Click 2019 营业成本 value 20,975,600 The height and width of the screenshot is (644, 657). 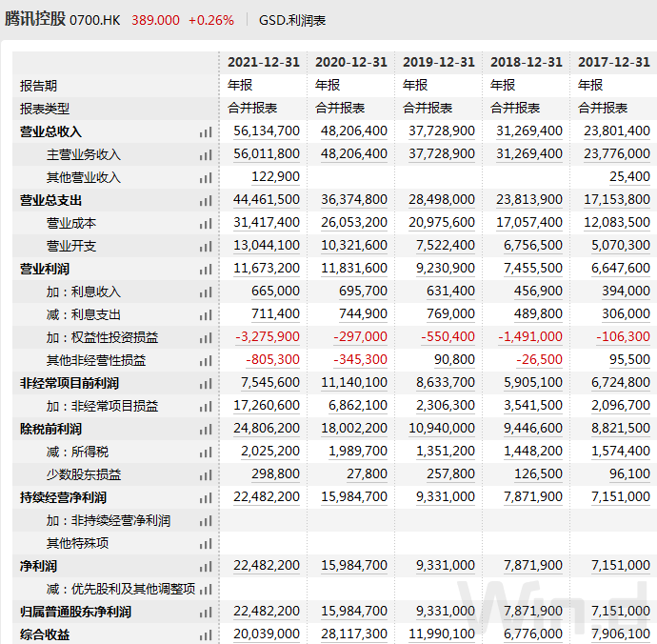[x=442, y=222]
